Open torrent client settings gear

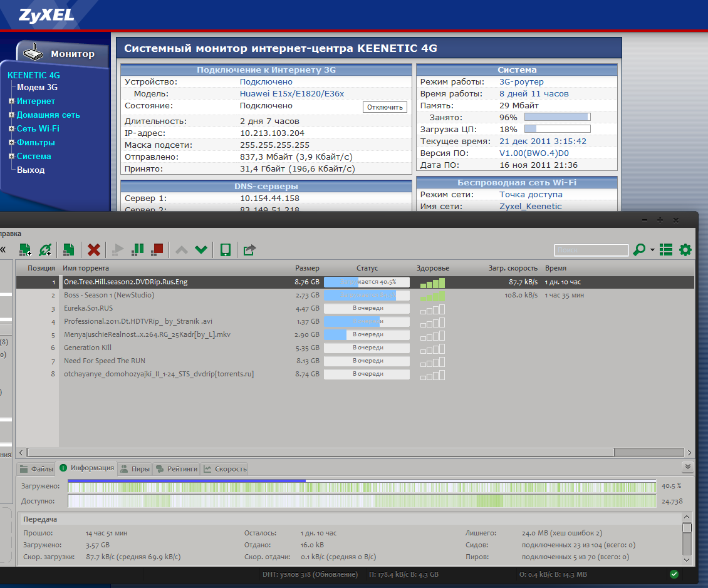[x=685, y=250]
